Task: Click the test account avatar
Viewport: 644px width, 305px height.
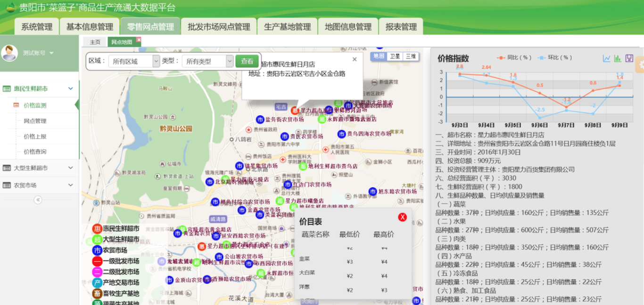Action: [x=9, y=53]
